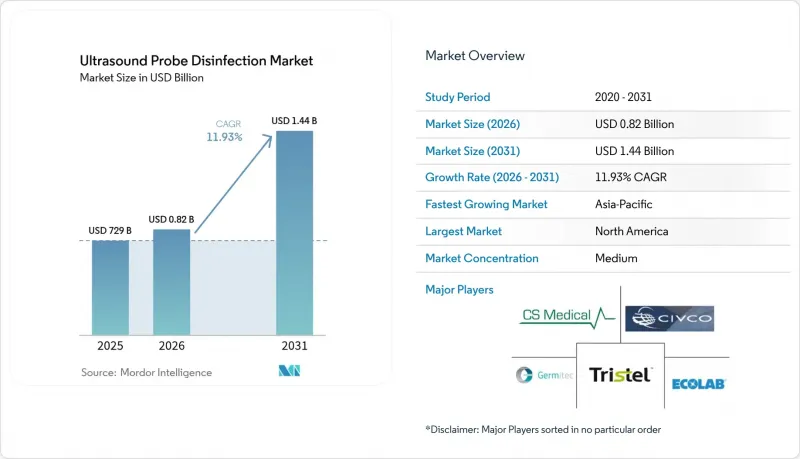
Task: Click the 2020 - 2031 value
Action: click(623, 97)
